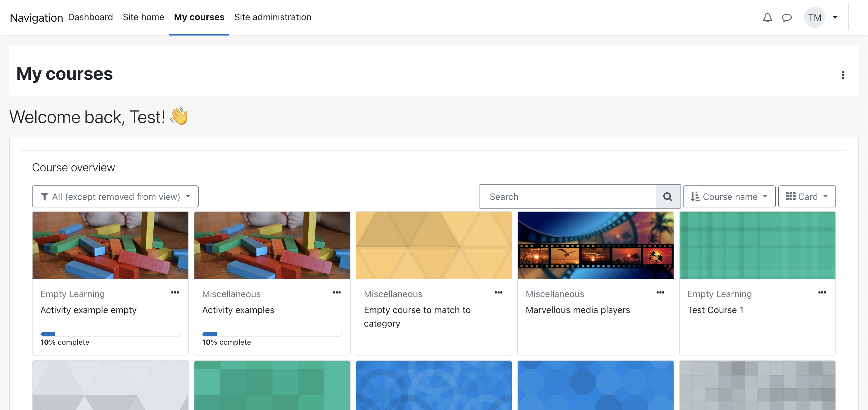Expand the user menu caret
Viewport: 868px width, 410px height.
[835, 17]
